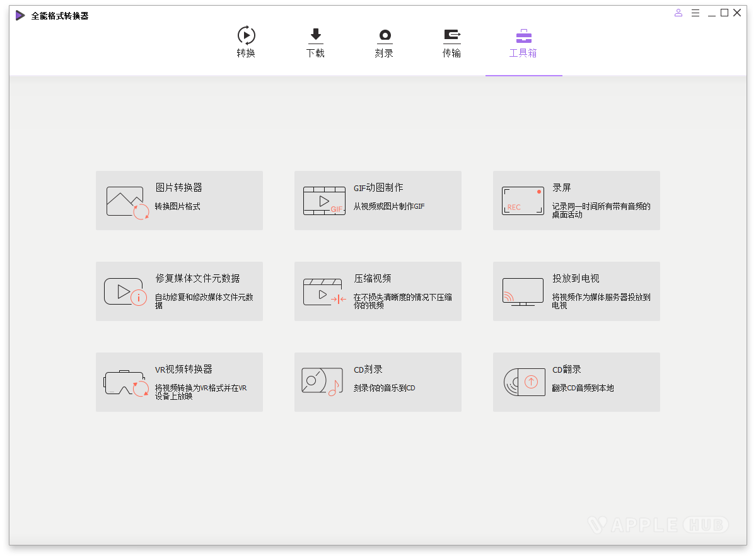Select the 压缩视频 card
Screen dimensions: 756x560
(378, 291)
